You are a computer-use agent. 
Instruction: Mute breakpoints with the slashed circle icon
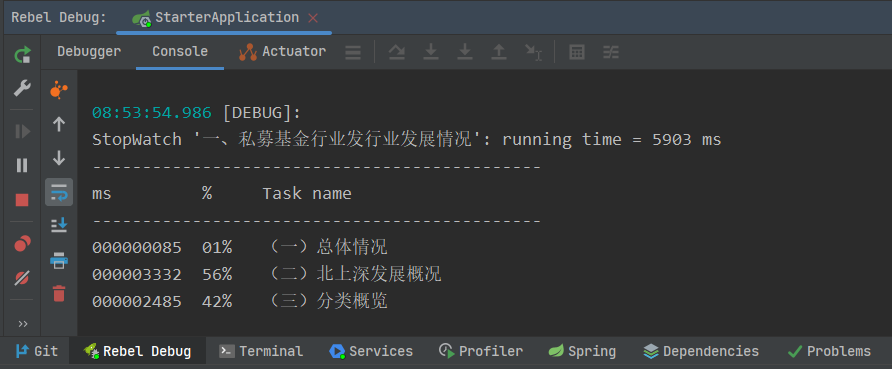pos(22,277)
